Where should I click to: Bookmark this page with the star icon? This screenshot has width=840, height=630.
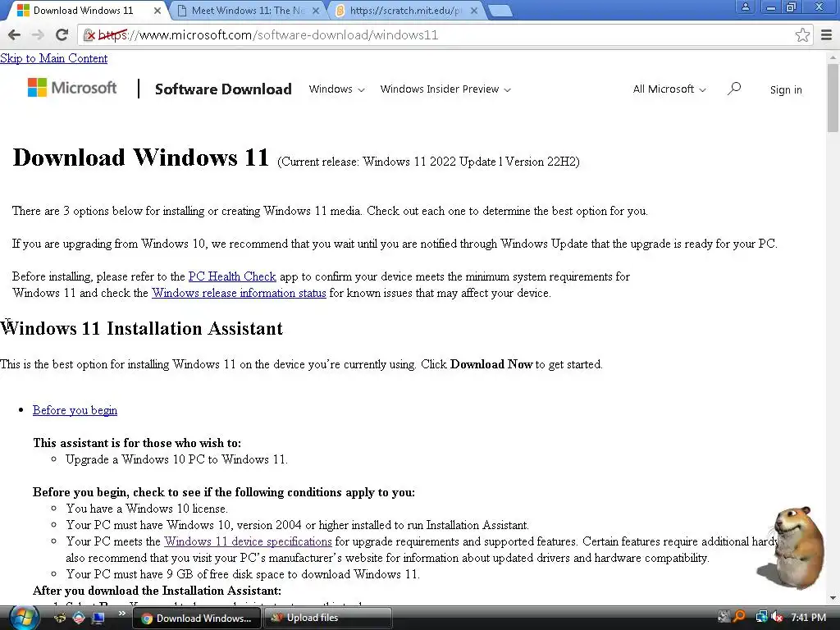(x=802, y=34)
